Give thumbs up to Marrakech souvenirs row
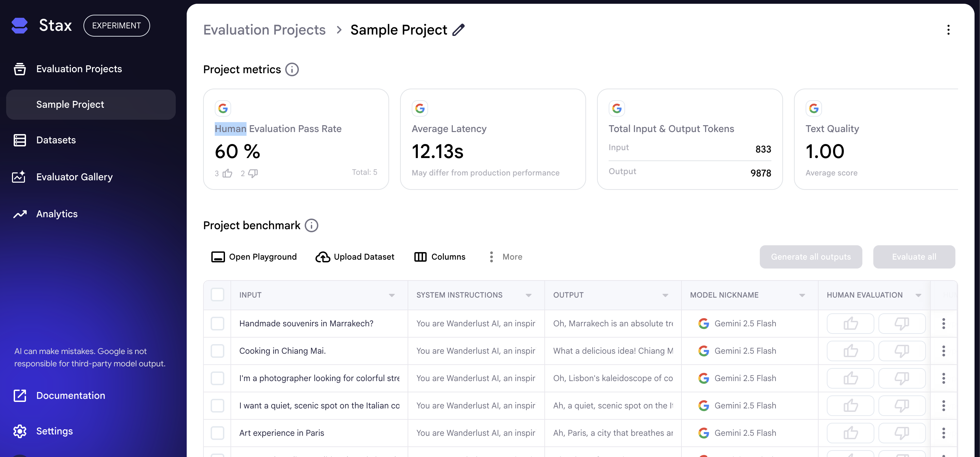This screenshot has width=980, height=457. pyautogui.click(x=850, y=324)
